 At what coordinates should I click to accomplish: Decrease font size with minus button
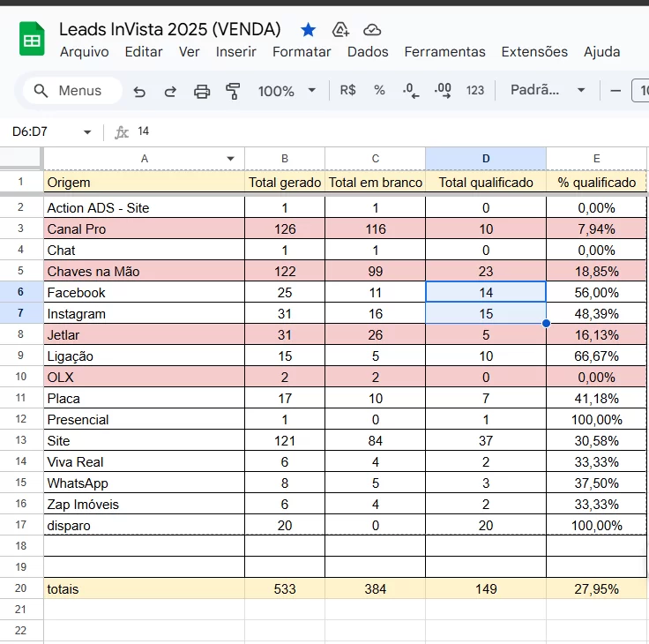pos(615,91)
